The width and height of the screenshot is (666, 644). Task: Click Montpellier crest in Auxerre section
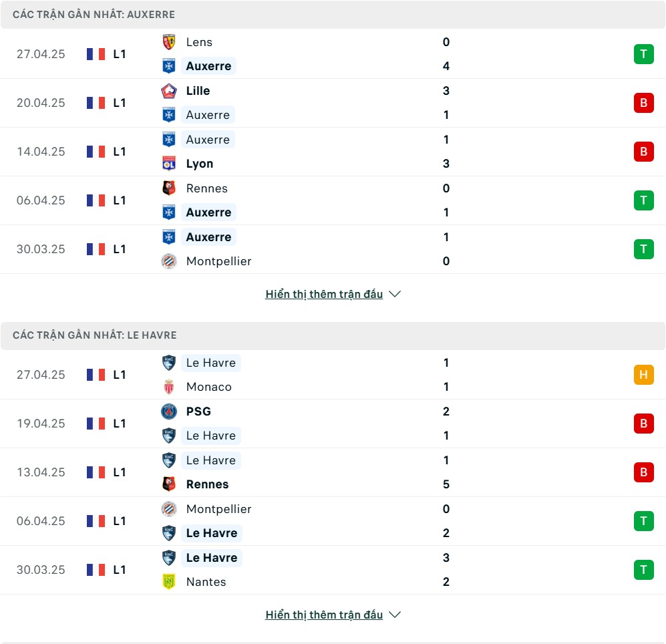click(168, 261)
